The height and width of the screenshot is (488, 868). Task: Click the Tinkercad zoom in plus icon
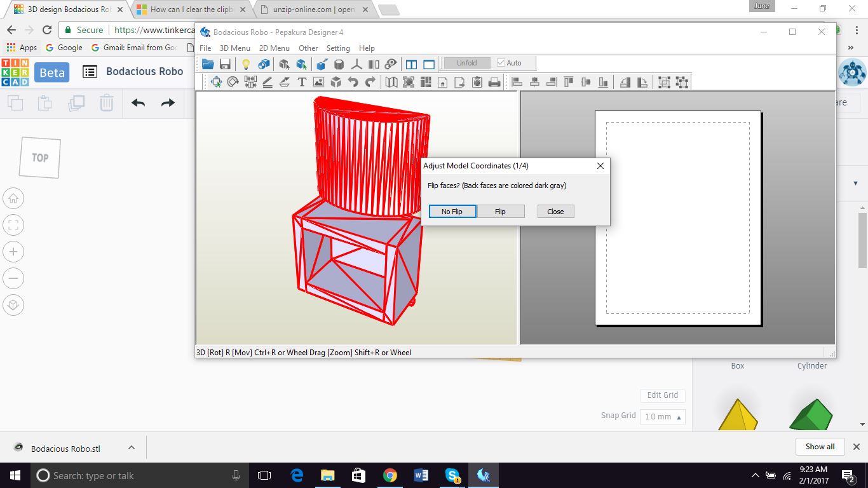[13, 252]
